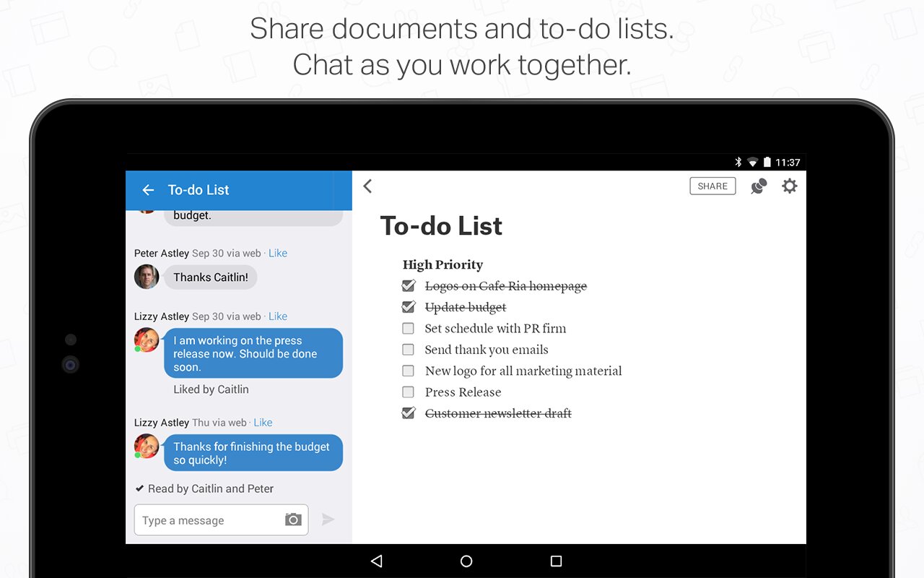This screenshot has height=578, width=924.
Task: Check the 'Send thank you emails' box
Action: click(x=409, y=350)
